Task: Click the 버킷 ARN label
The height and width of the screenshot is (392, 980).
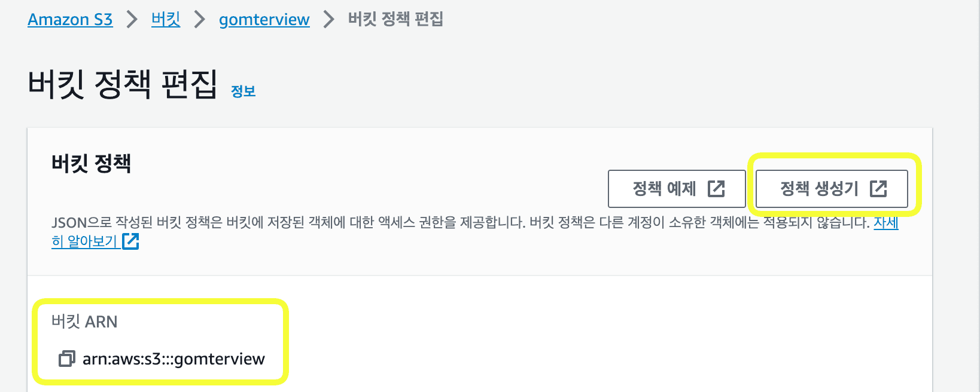Action: (x=84, y=321)
